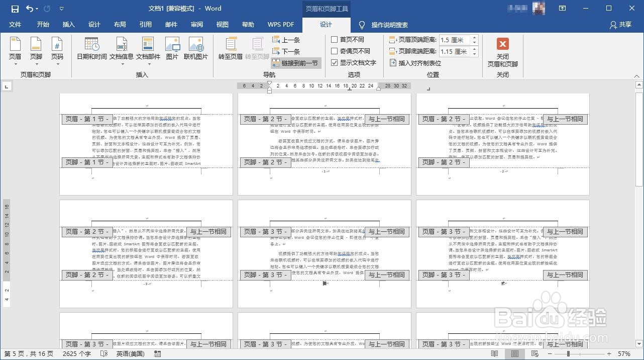Expand the 页码 dropdown arrow
Image resolution: width=644 pixels, height=360 pixels.
point(57,64)
